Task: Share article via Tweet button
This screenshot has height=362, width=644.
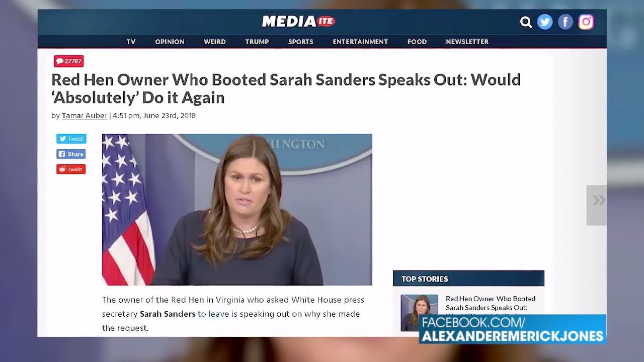Action: click(71, 139)
